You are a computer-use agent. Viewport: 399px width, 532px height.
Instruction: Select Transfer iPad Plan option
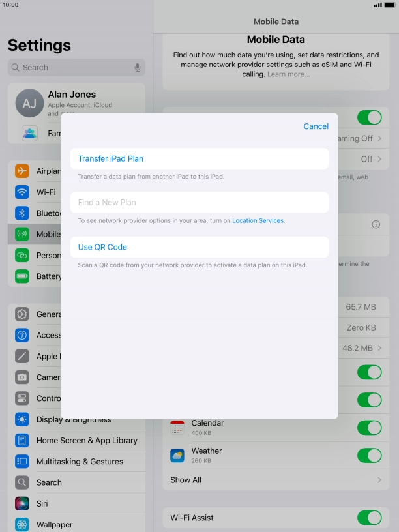click(x=199, y=158)
